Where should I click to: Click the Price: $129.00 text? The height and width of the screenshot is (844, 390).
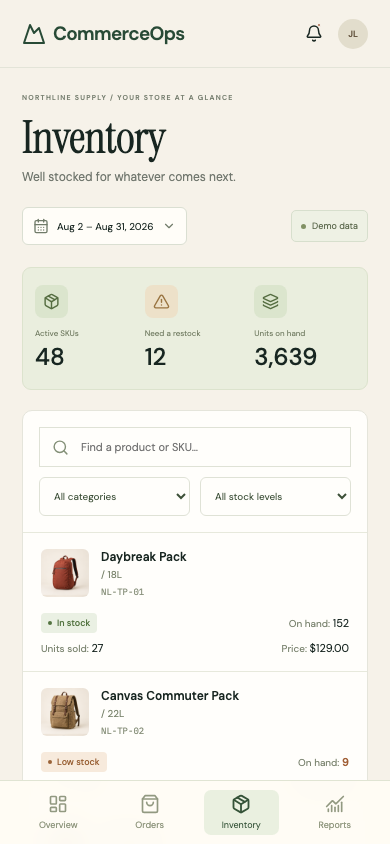tap(315, 648)
